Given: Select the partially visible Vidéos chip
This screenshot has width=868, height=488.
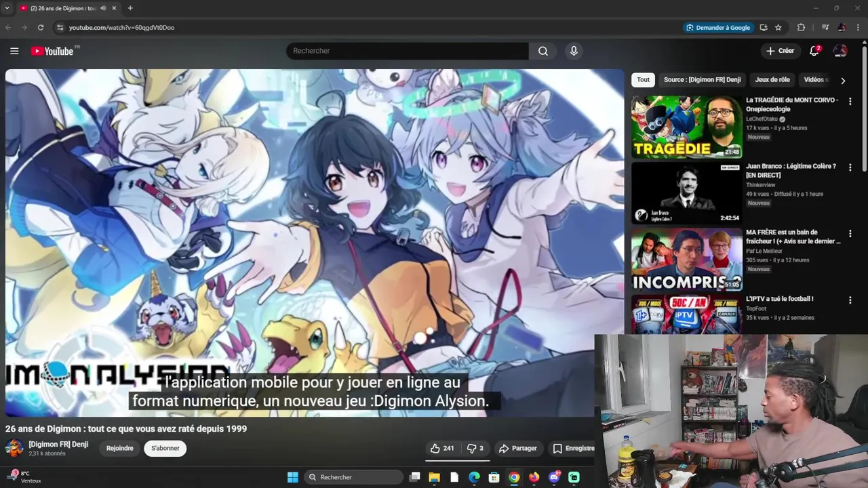Looking at the screenshot, I should point(816,80).
